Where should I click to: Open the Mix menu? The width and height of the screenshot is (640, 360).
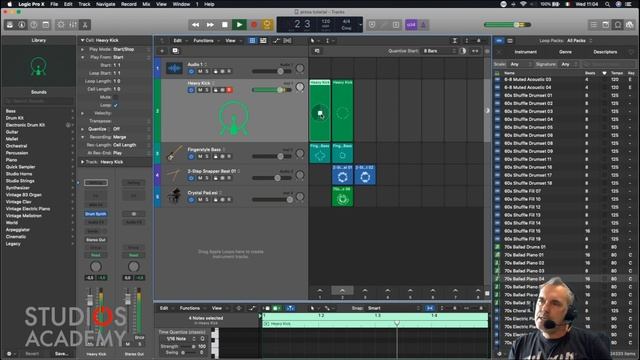pos(146,4)
